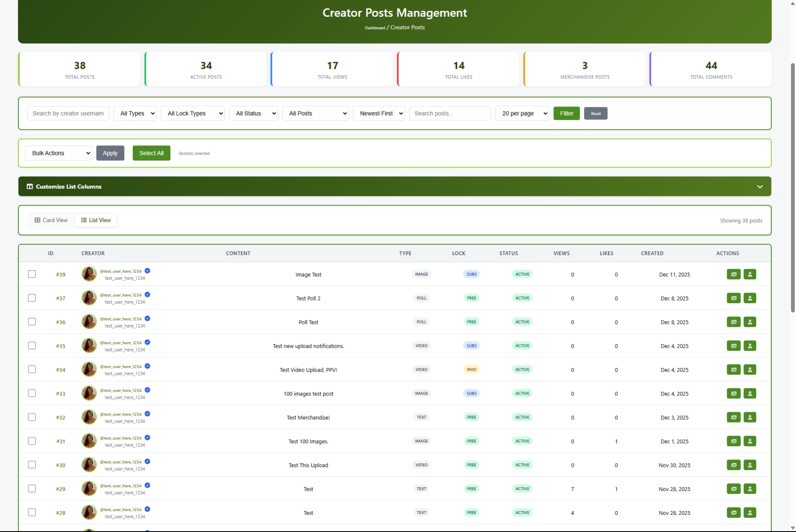Click the creator profile icon for post #31
This screenshot has width=796, height=532.
point(749,441)
